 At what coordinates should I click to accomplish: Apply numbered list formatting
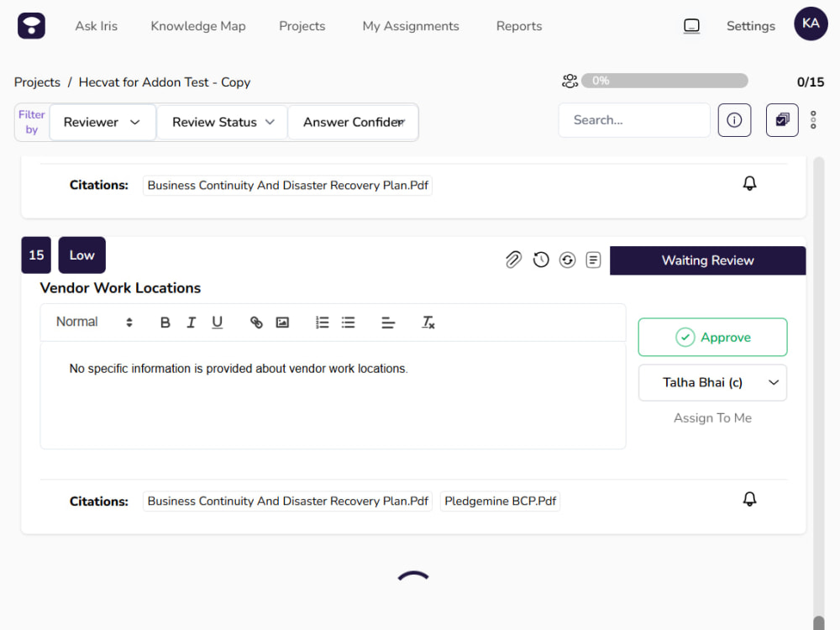pyautogui.click(x=322, y=323)
